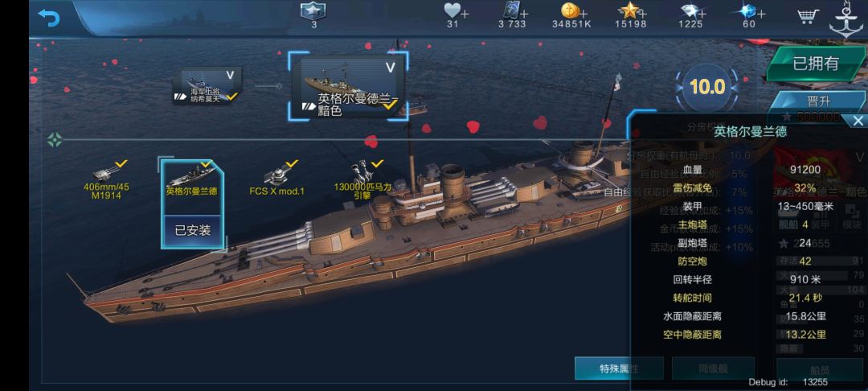The width and height of the screenshot is (868, 391).
Task: Select the 英格尔曼德兰-黯色 ship card
Action: (348, 86)
